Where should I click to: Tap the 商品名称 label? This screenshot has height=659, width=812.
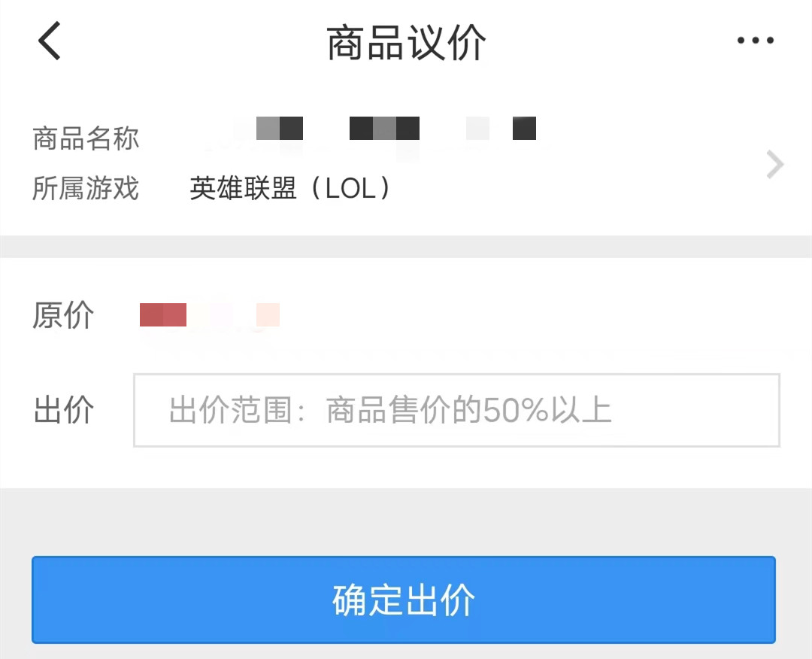coord(86,139)
